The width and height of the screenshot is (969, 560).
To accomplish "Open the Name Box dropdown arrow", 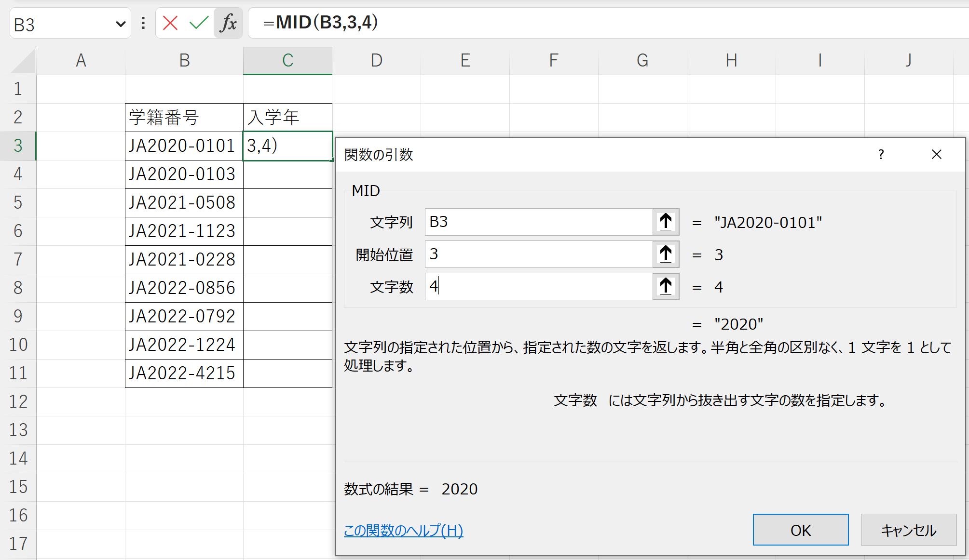I will click(x=120, y=24).
